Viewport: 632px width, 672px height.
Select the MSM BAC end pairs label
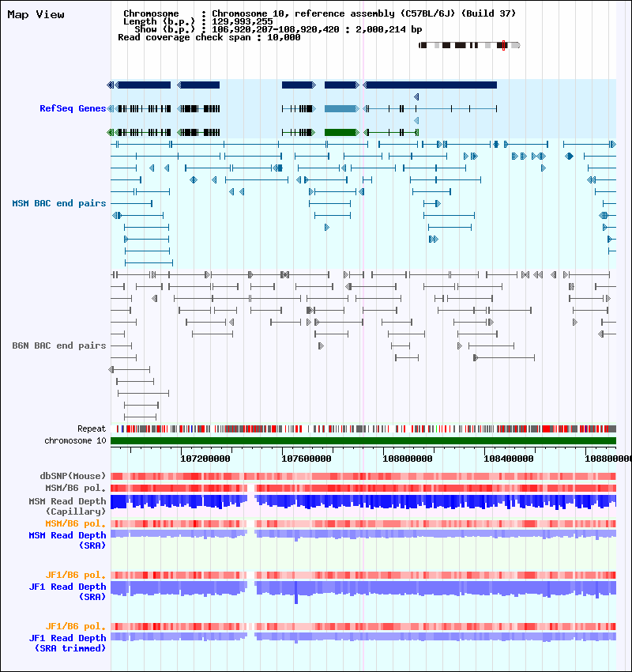click(58, 203)
